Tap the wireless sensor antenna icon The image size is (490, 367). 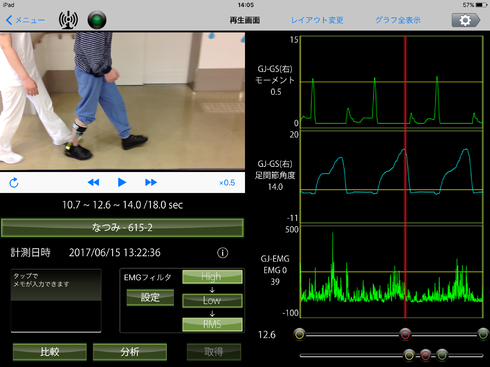point(68,20)
